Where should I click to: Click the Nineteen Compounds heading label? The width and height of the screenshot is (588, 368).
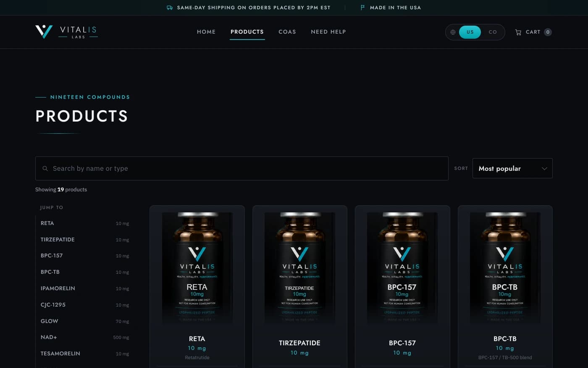click(90, 97)
